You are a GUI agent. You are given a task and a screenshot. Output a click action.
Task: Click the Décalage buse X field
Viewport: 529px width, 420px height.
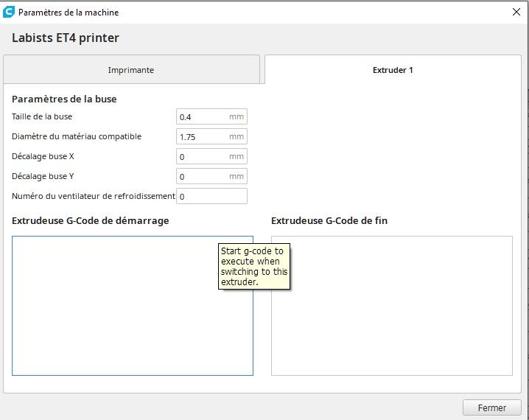[x=211, y=156]
